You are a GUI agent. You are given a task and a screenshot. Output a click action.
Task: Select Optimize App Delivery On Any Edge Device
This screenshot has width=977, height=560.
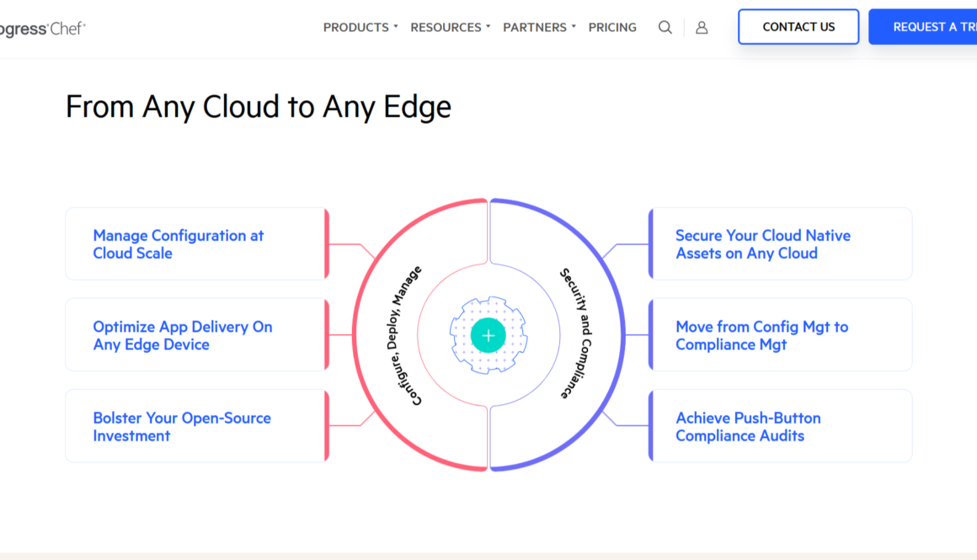(x=183, y=335)
